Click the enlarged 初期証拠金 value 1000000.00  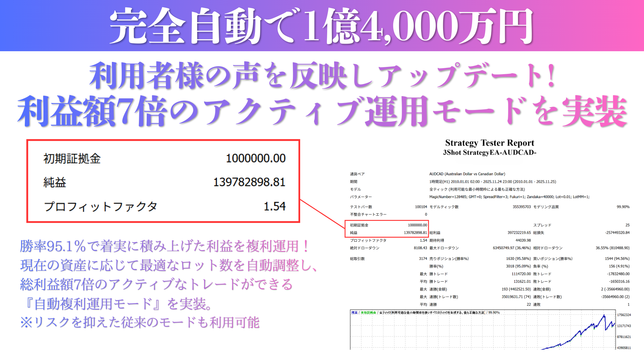click(256, 158)
